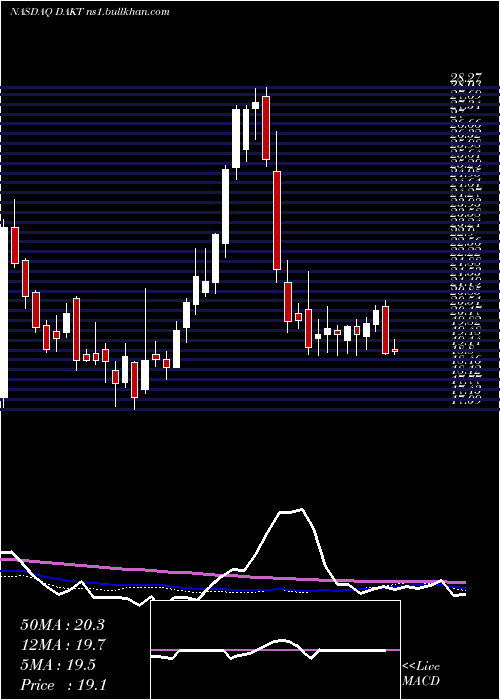Screen dimensions: 500x700
Task: Click the 28.27 top price label
Action: pyautogui.click(x=467, y=80)
